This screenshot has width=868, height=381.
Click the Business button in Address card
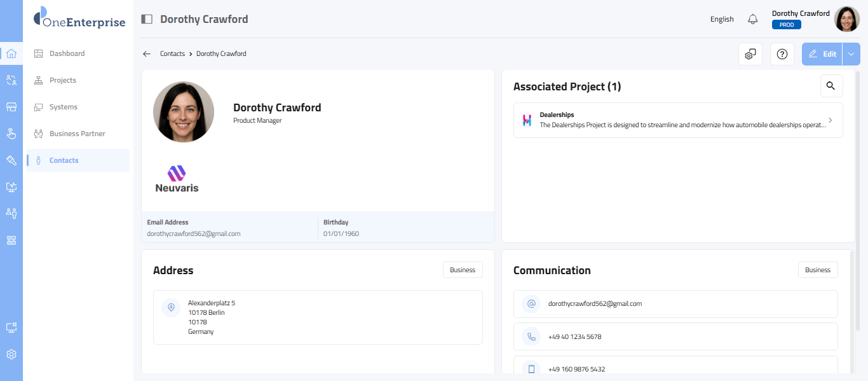(x=463, y=270)
